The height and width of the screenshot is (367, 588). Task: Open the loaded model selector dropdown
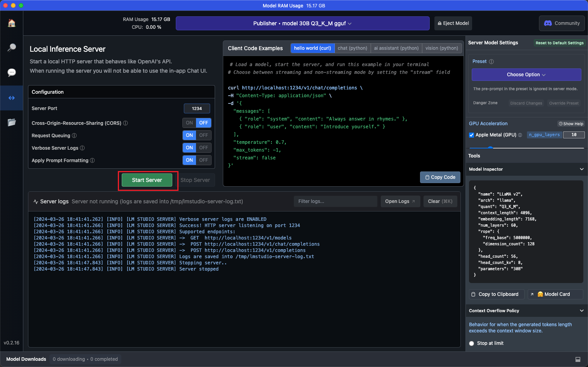pos(303,23)
